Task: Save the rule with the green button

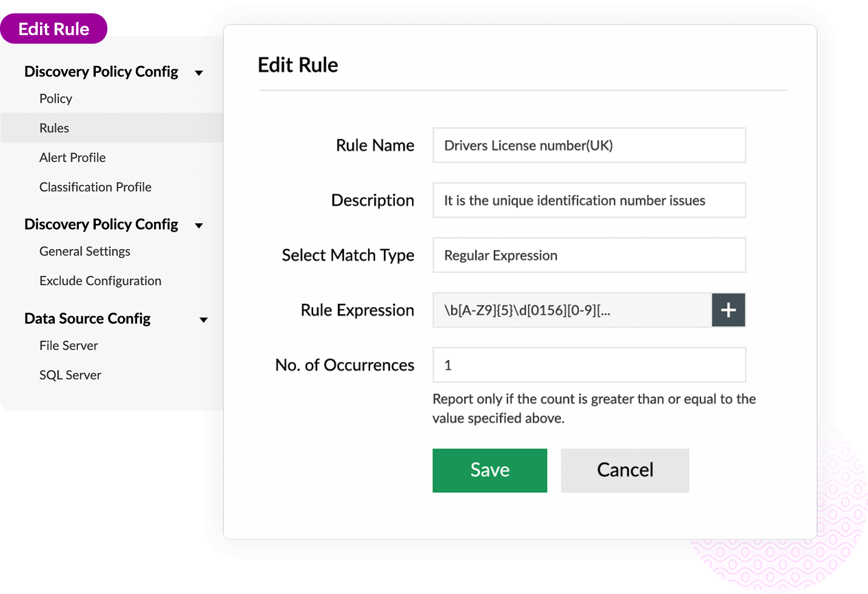Action: [490, 470]
